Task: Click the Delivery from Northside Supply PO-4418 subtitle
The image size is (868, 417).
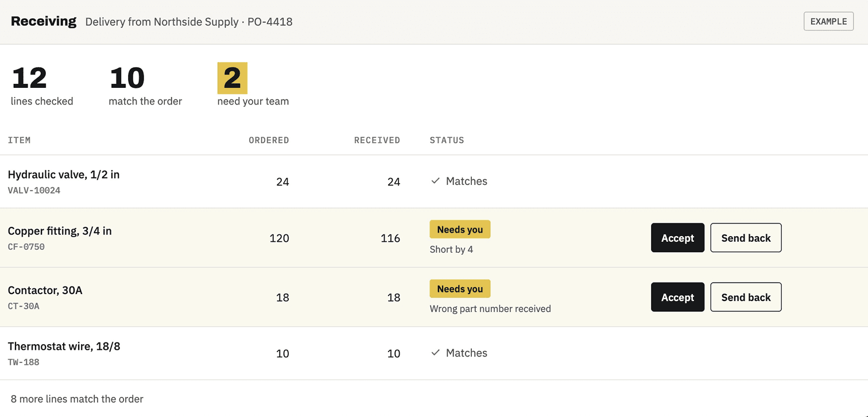Action: click(x=189, y=22)
